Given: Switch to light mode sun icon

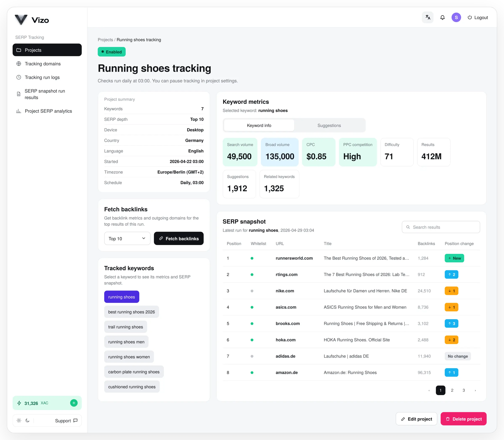Looking at the screenshot, I should tap(19, 421).
